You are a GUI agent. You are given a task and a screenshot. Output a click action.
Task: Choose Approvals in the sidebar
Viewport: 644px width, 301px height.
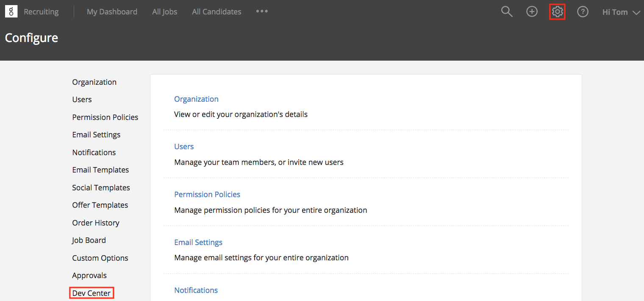pyautogui.click(x=89, y=275)
